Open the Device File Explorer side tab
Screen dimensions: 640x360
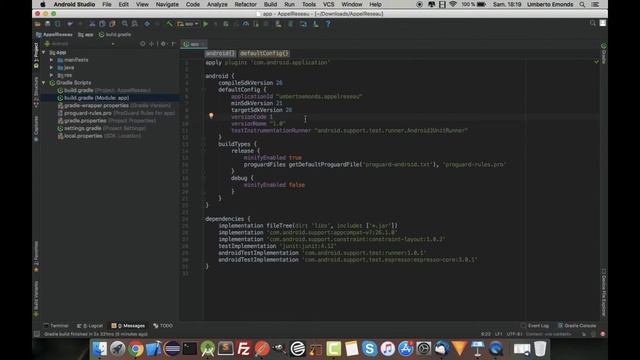coord(604,293)
